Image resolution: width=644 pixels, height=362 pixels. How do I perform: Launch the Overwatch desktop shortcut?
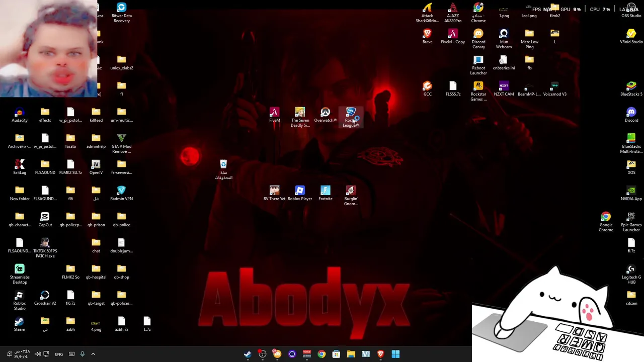point(325,115)
